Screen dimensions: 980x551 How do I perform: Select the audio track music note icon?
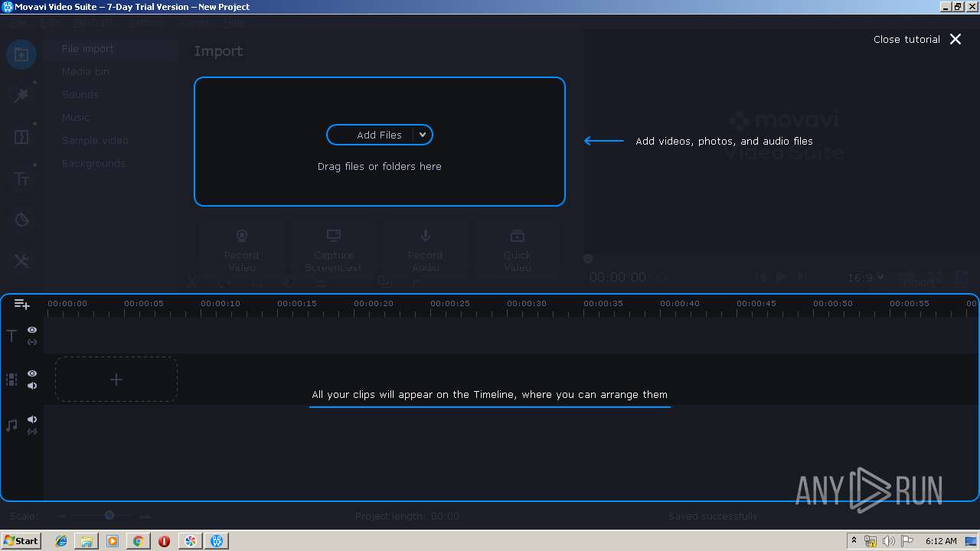pos(11,425)
